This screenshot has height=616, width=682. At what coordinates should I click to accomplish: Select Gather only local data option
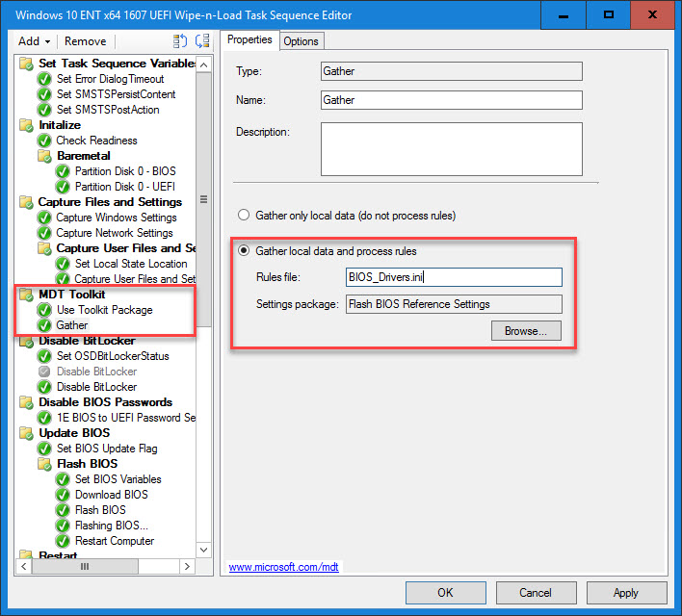tap(244, 216)
